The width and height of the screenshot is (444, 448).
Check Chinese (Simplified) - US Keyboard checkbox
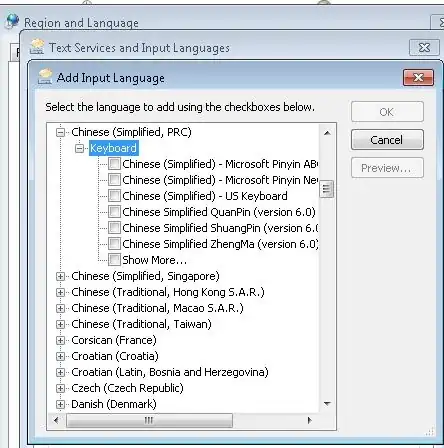(114, 196)
